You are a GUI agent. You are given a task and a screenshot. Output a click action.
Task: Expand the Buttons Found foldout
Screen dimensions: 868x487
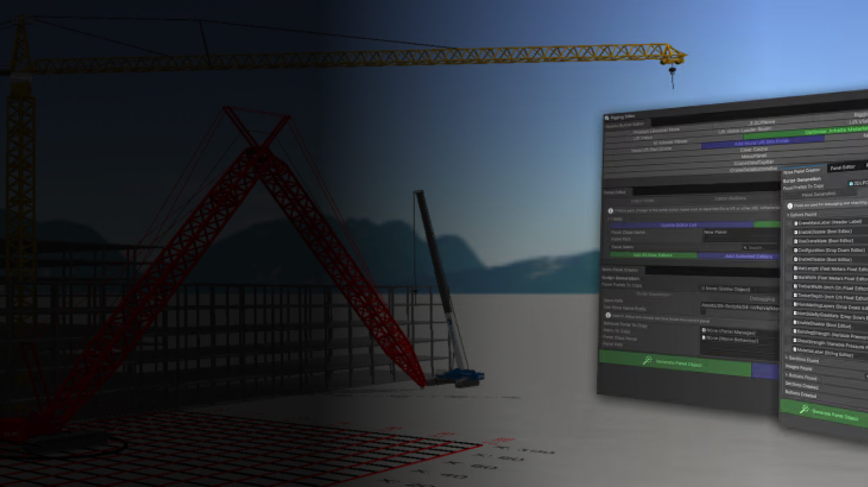[786, 375]
